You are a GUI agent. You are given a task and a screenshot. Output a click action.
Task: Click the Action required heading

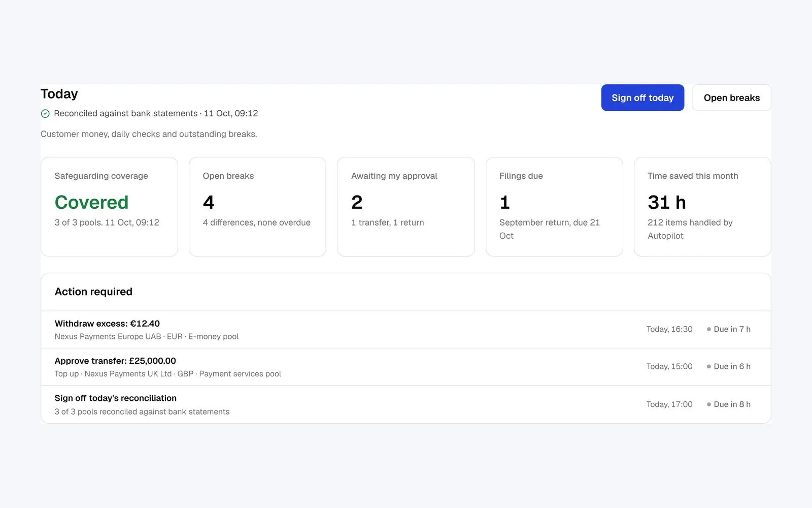click(x=93, y=292)
